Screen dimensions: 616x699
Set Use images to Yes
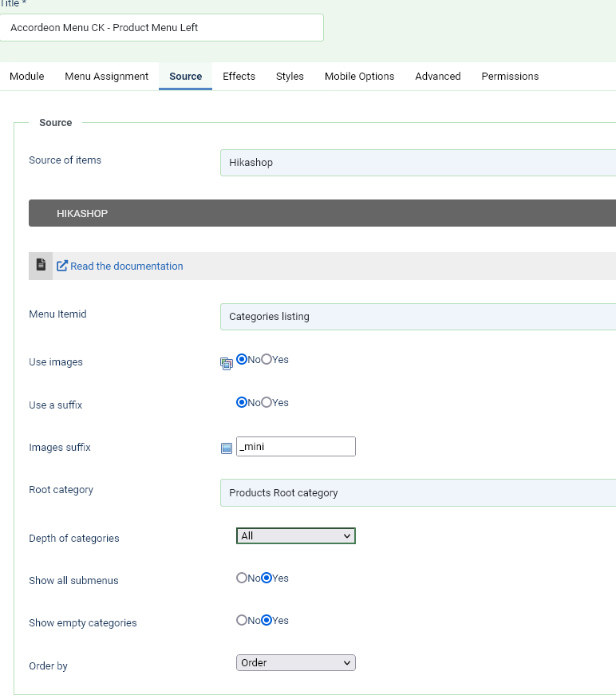267,360
